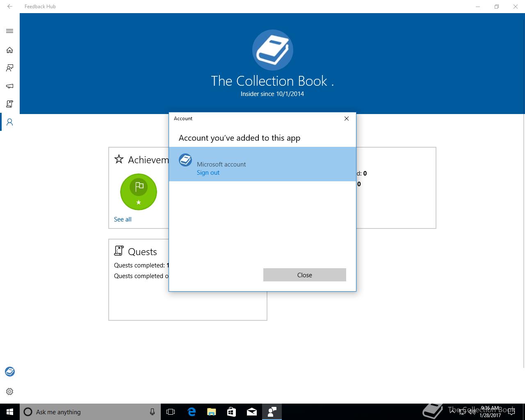
Task: Open the hamburger navigation menu
Action: click(10, 31)
